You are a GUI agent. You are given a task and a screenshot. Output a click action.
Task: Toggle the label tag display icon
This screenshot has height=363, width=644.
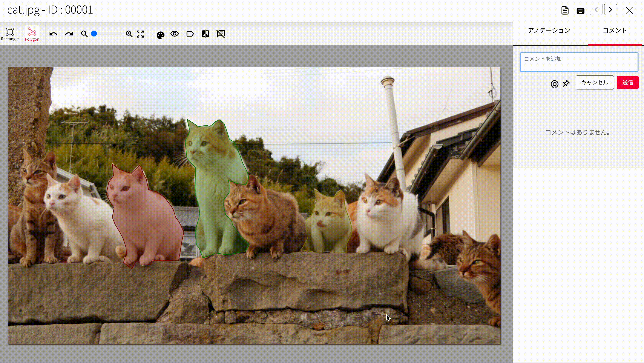tap(190, 34)
